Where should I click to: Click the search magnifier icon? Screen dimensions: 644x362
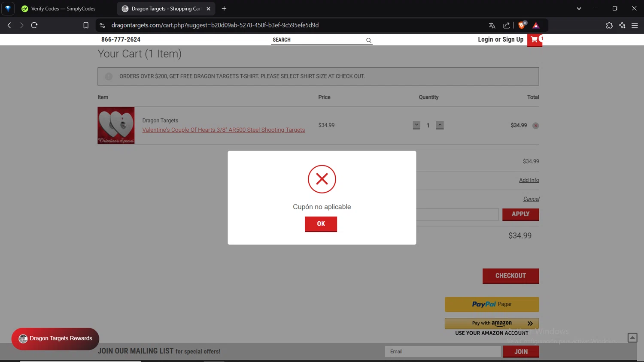coord(368,40)
